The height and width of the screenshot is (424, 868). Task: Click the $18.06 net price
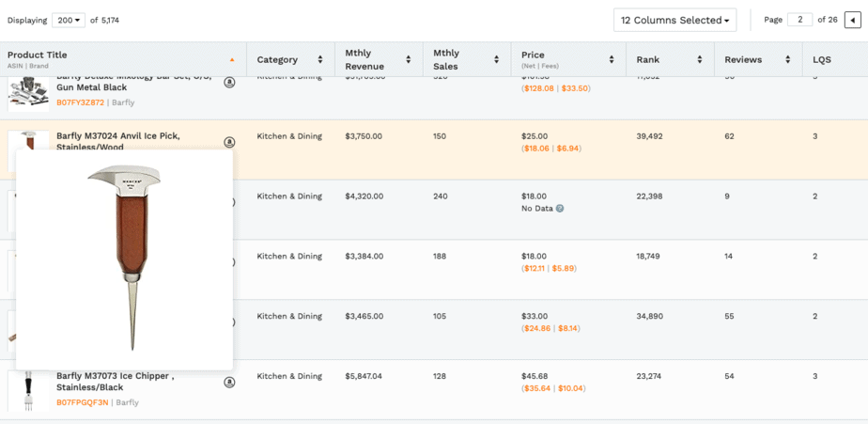click(x=536, y=149)
